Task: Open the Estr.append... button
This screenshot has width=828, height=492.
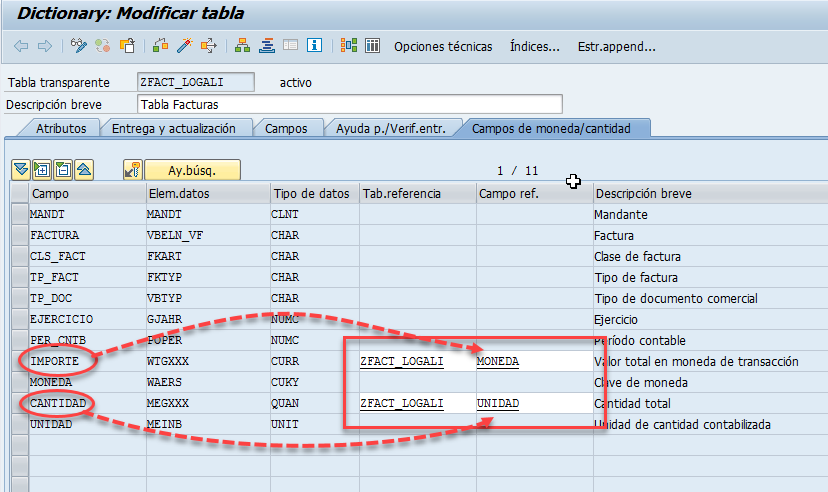Action: [x=617, y=46]
